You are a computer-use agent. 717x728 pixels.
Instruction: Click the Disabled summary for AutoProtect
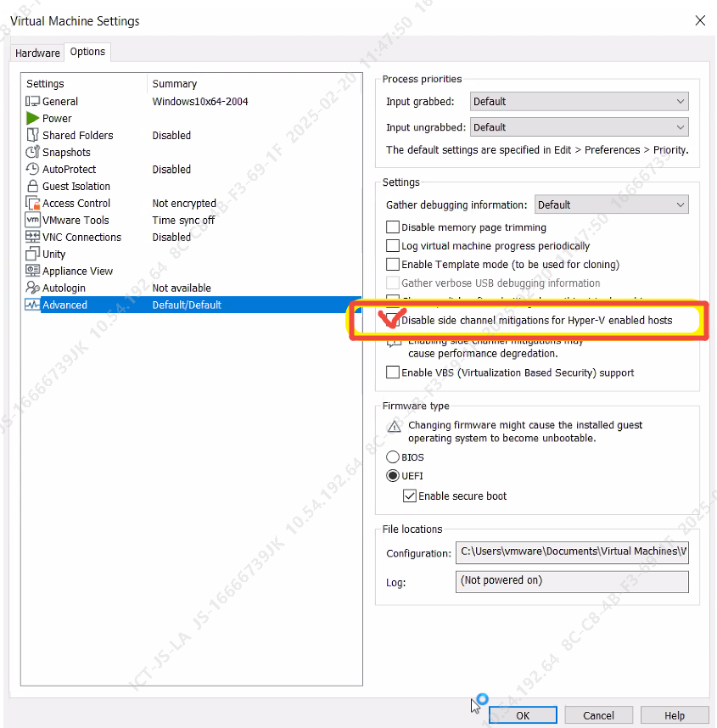tap(171, 169)
